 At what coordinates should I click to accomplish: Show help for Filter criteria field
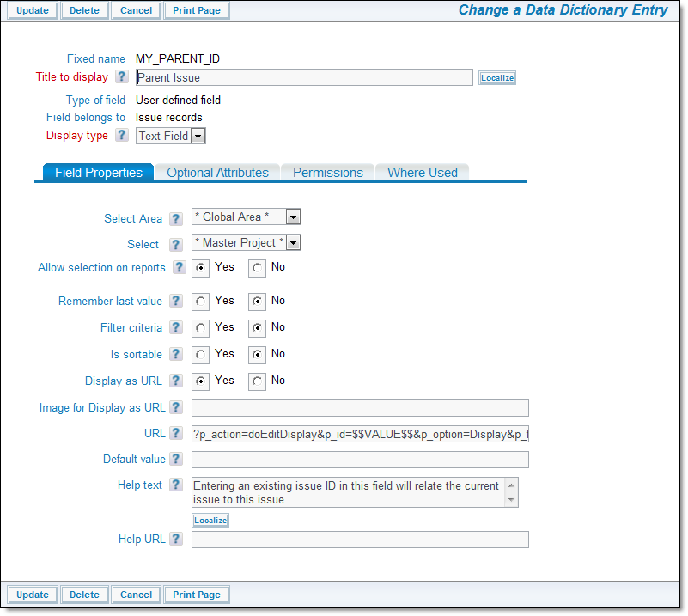click(x=176, y=328)
